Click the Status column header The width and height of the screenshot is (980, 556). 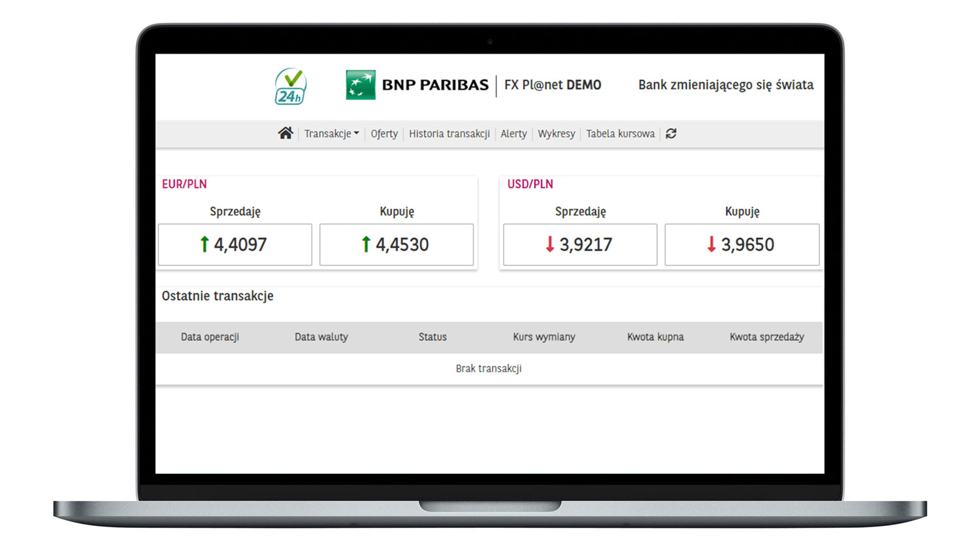click(433, 337)
